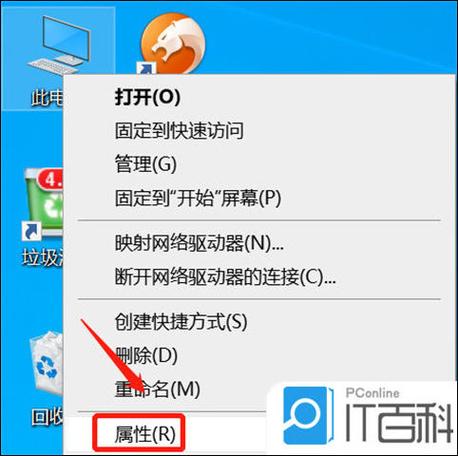Select the Recycle Bin desktop icon
The width and height of the screenshot is (458, 456).
(46, 364)
